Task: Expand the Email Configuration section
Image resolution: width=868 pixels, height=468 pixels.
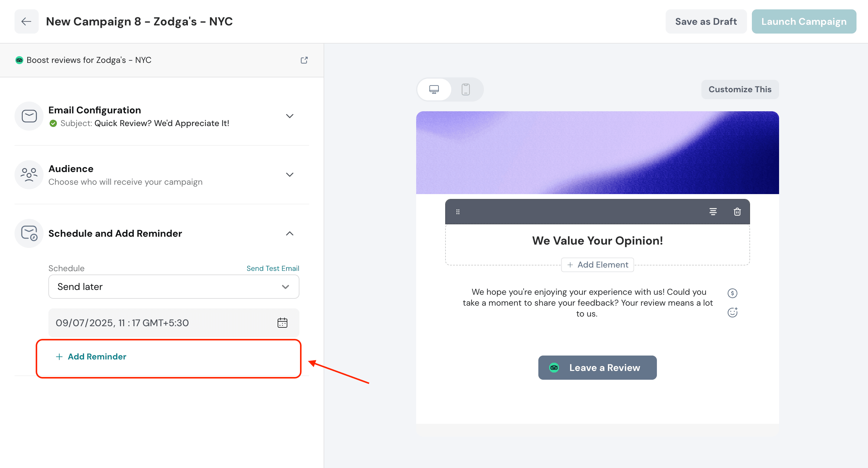Action: (x=289, y=116)
